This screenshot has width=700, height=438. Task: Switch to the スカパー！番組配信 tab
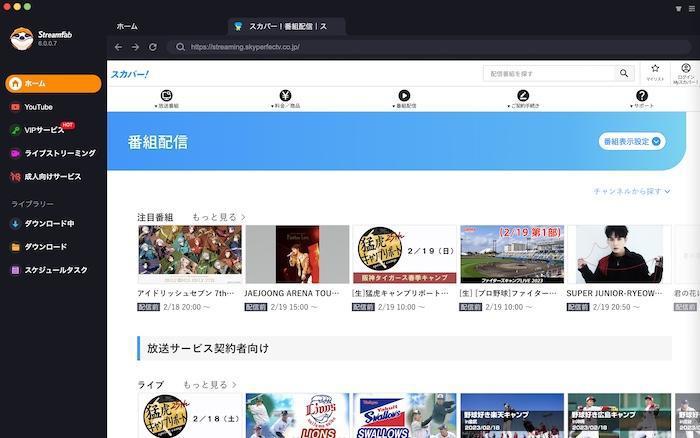coord(287,27)
